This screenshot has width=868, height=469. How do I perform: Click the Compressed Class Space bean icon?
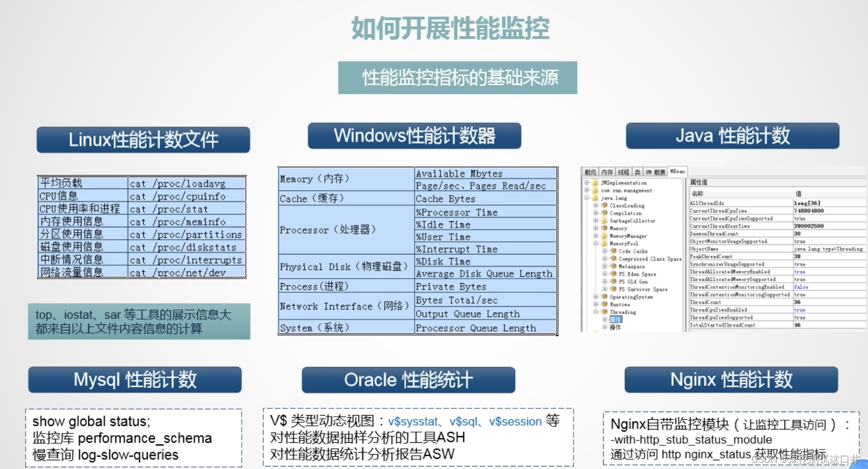click(613, 259)
